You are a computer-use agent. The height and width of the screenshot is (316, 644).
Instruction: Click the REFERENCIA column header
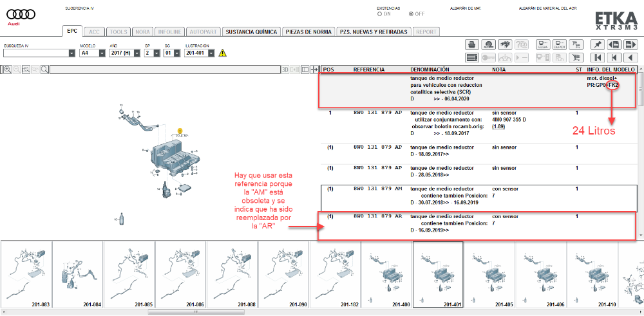(x=369, y=69)
